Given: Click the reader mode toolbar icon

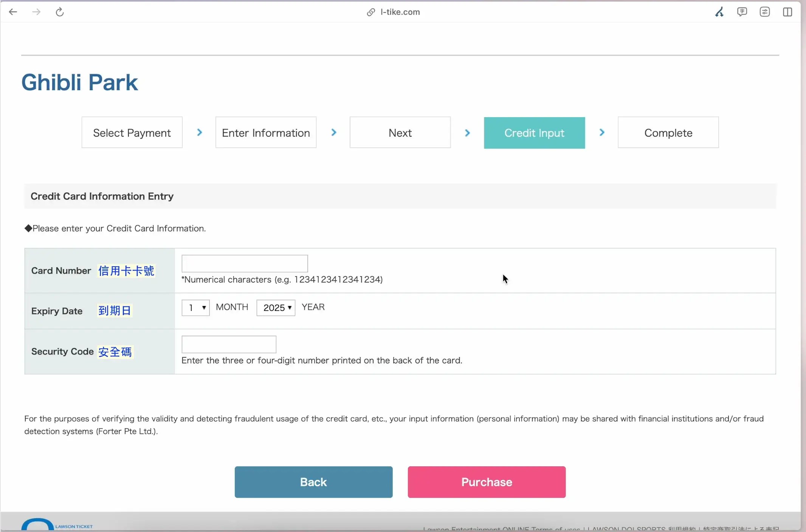Looking at the screenshot, I should click(764, 12).
